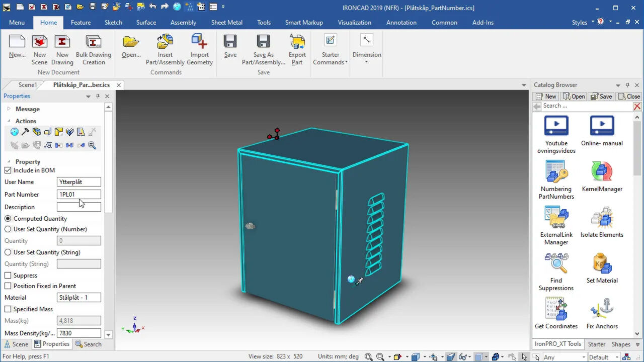Screen dimensions: 644x362
Task: Click the New button in Catalog Browser
Action: pyautogui.click(x=546, y=97)
